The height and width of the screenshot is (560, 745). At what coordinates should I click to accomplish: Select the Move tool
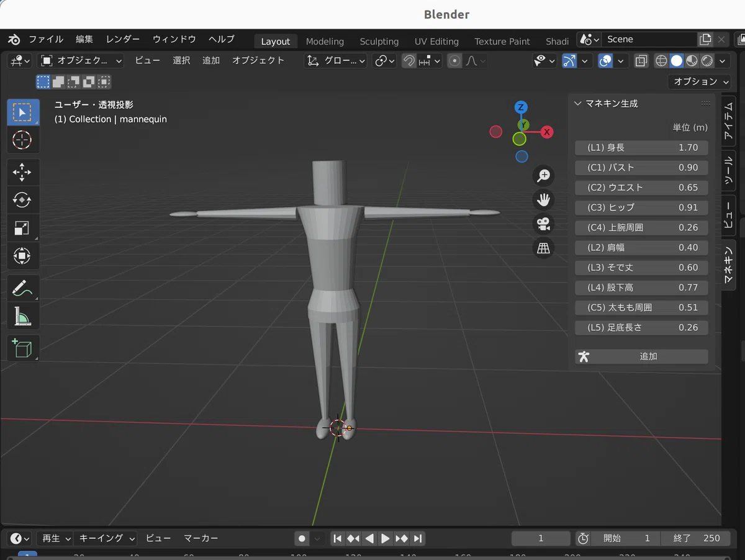(23, 172)
